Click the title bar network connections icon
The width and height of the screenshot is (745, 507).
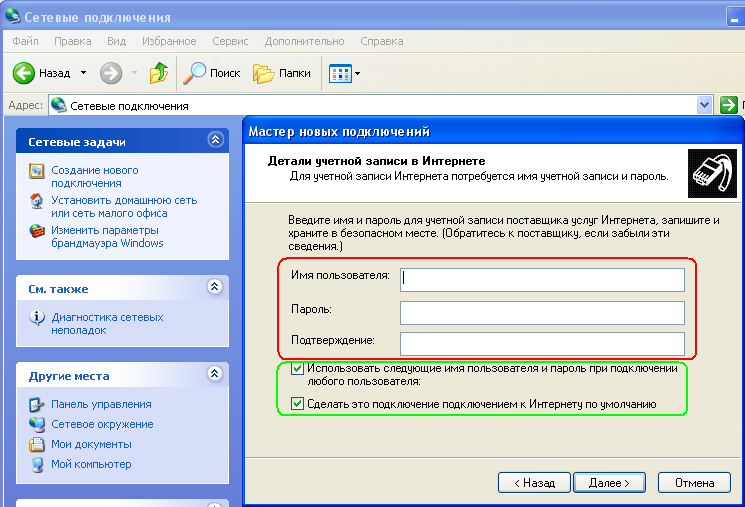[x=13, y=16]
